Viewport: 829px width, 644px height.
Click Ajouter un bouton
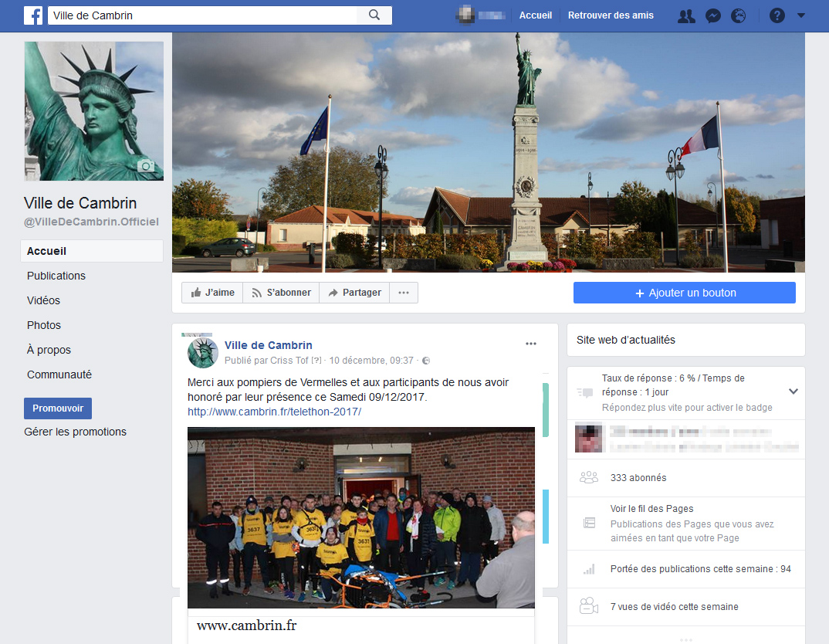click(685, 293)
